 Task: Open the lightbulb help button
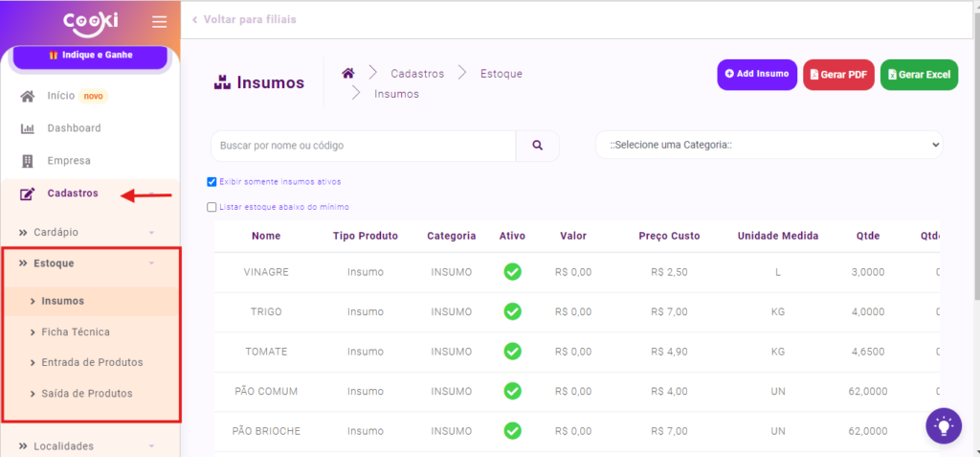[x=943, y=425]
